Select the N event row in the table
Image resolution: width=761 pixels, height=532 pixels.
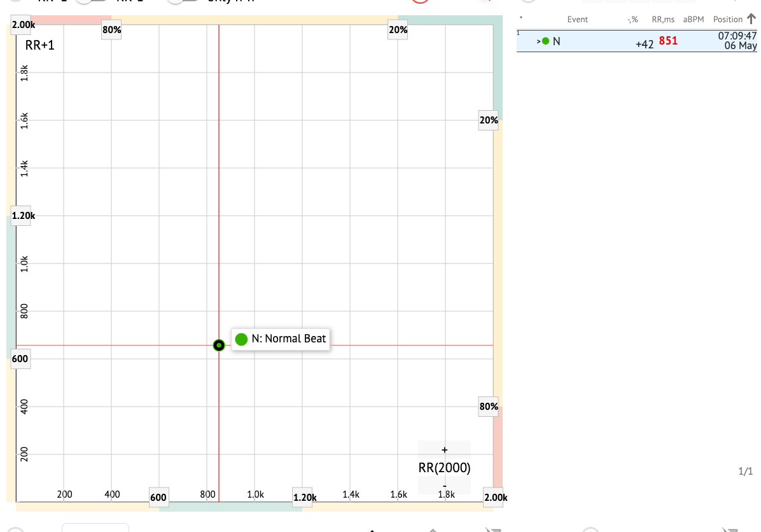(x=636, y=41)
